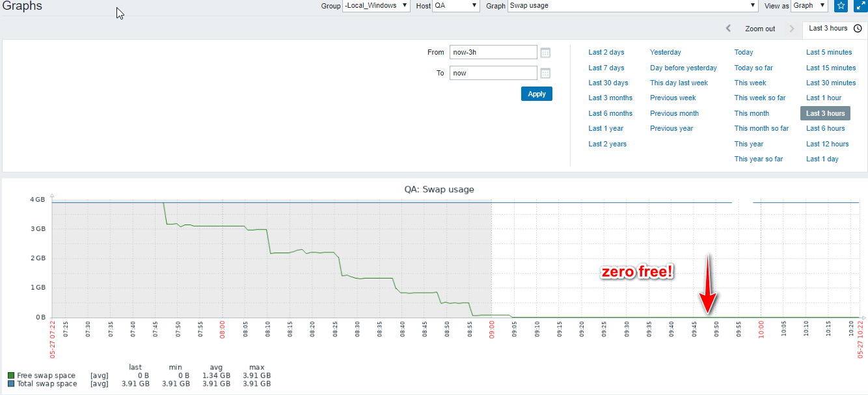
Task: Add graph to favorites with star icon
Action: (x=841, y=6)
